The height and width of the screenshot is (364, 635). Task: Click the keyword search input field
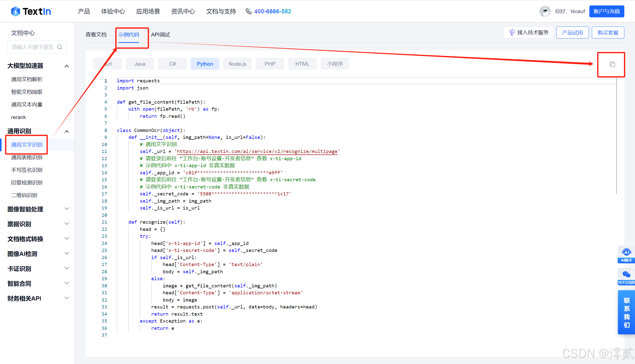pos(33,47)
